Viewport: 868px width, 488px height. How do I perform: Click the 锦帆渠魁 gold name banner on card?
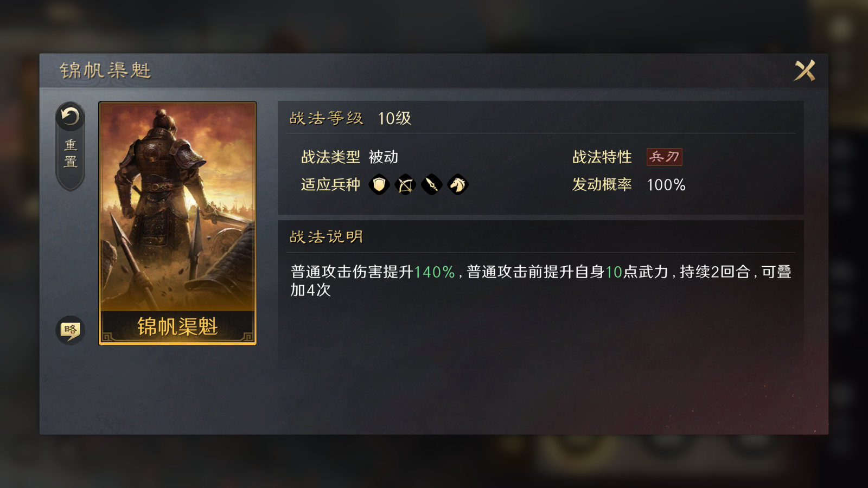(x=177, y=326)
